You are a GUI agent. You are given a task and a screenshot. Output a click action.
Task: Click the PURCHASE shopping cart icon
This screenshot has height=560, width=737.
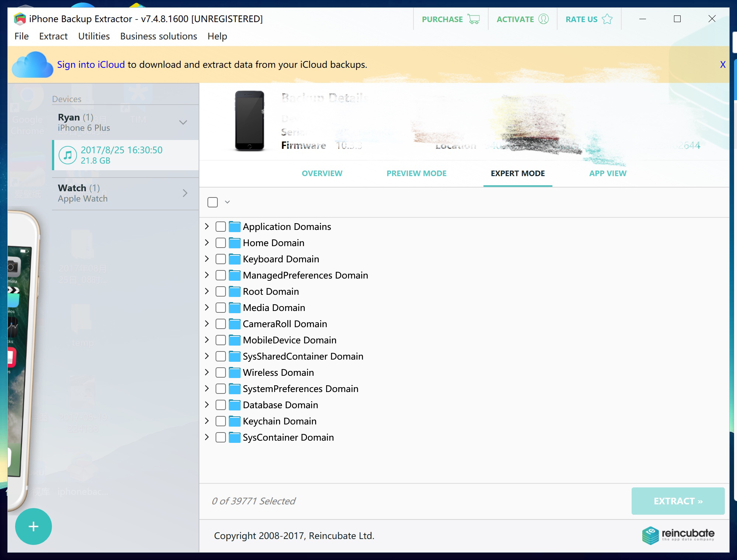click(x=474, y=19)
